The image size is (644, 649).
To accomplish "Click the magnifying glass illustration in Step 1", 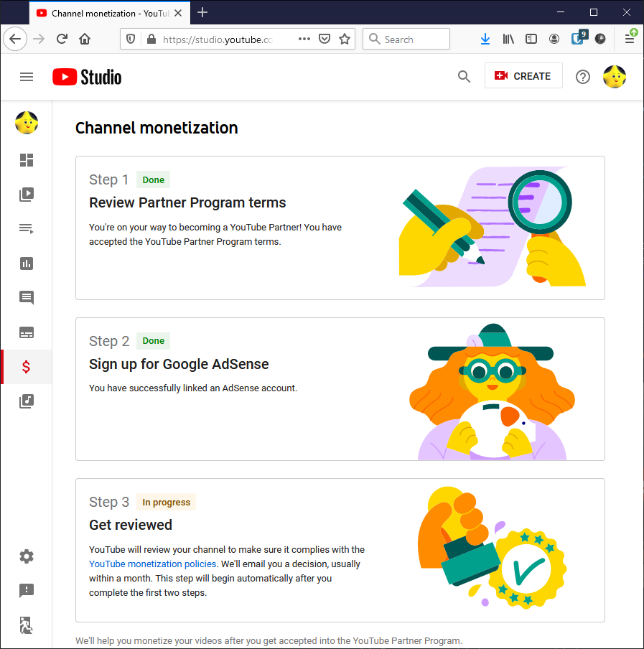I will tap(540, 202).
